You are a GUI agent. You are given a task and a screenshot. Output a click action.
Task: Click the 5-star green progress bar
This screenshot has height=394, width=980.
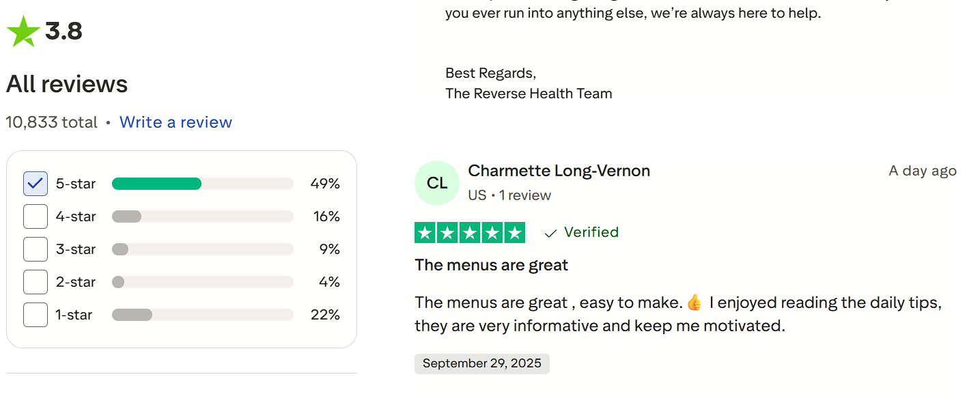[157, 184]
